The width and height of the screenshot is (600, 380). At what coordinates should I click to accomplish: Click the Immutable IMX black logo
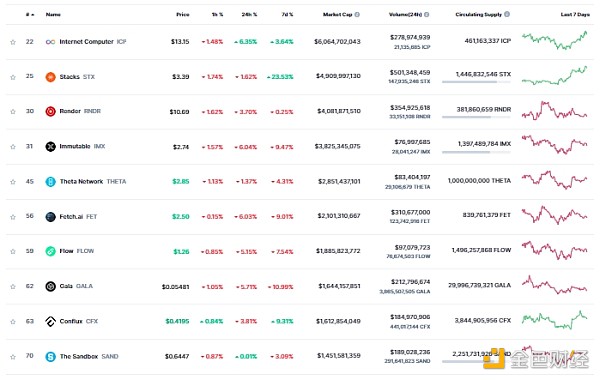pyautogui.click(x=51, y=147)
